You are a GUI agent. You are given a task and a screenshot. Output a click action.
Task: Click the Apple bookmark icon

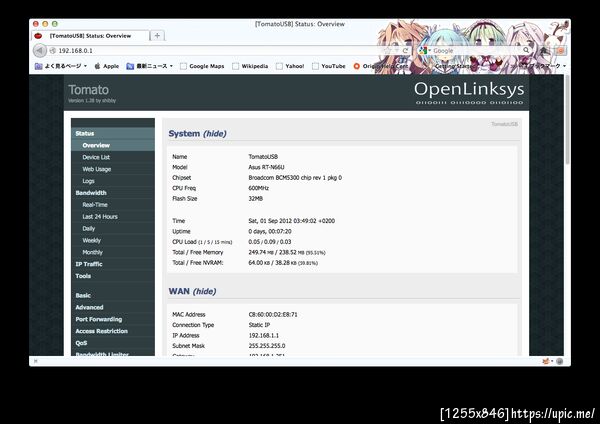tap(97, 66)
